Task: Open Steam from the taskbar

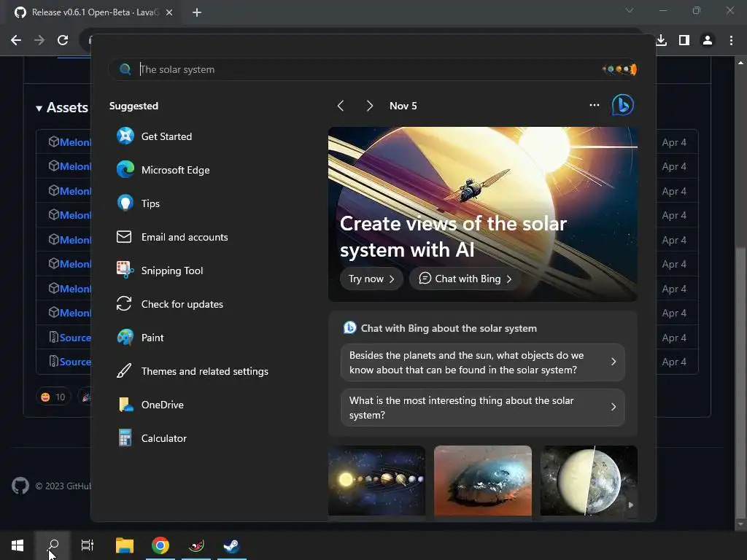Action: click(x=231, y=545)
